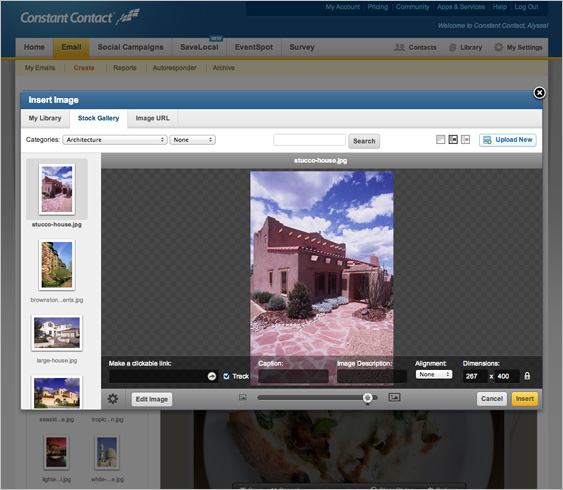Click the Upload New button
Image resolution: width=563 pixels, height=490 pixels.
coord(508,140)
